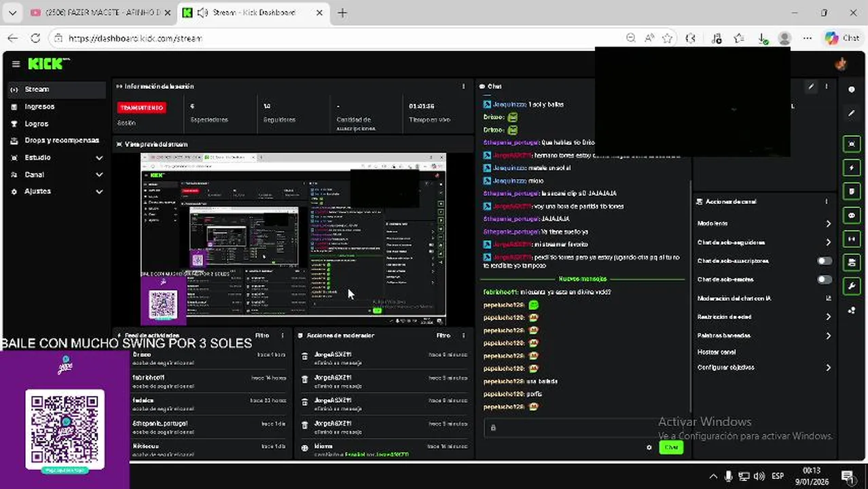Expand Chat de solo-seguidores setting
This screenshot has width=868, height=489.
(764, 242)
